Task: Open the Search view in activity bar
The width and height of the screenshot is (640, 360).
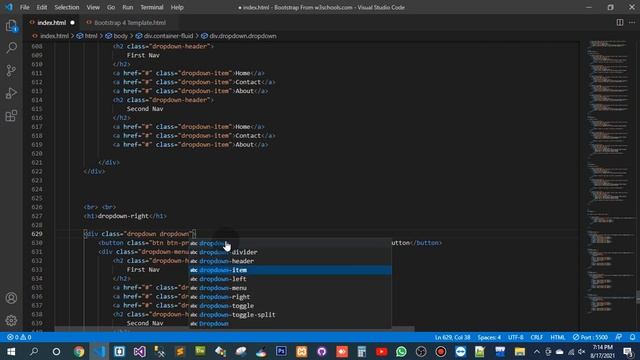Action: [11, 48]
